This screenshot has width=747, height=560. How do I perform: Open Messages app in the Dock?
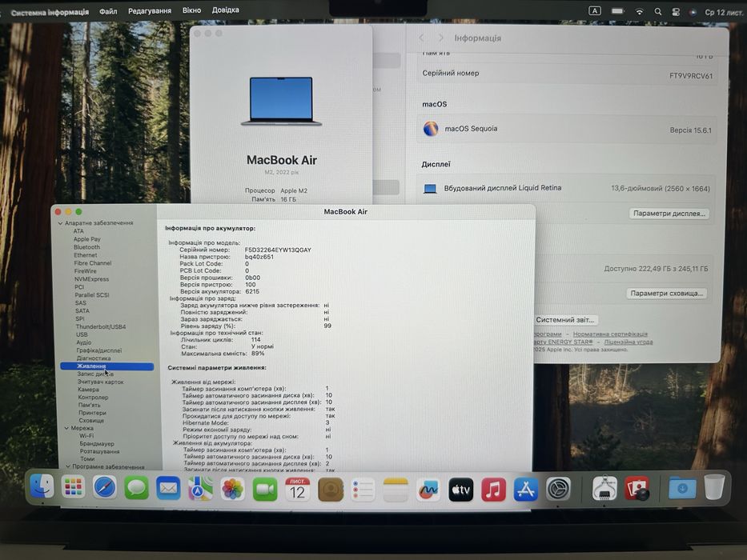137,489
